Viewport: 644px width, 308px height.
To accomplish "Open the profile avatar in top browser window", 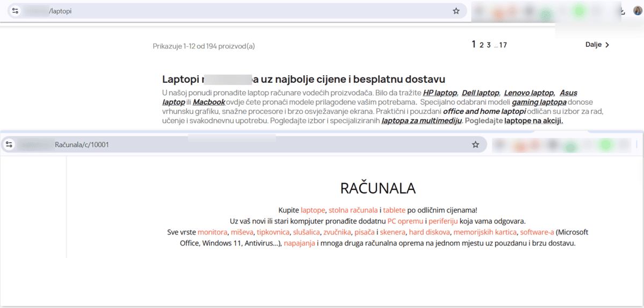I will coord(638,11).
